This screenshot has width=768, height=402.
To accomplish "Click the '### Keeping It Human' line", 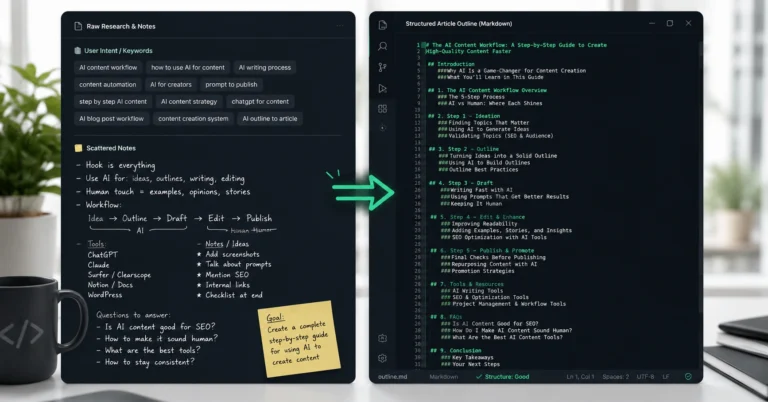I will (471, 204).
